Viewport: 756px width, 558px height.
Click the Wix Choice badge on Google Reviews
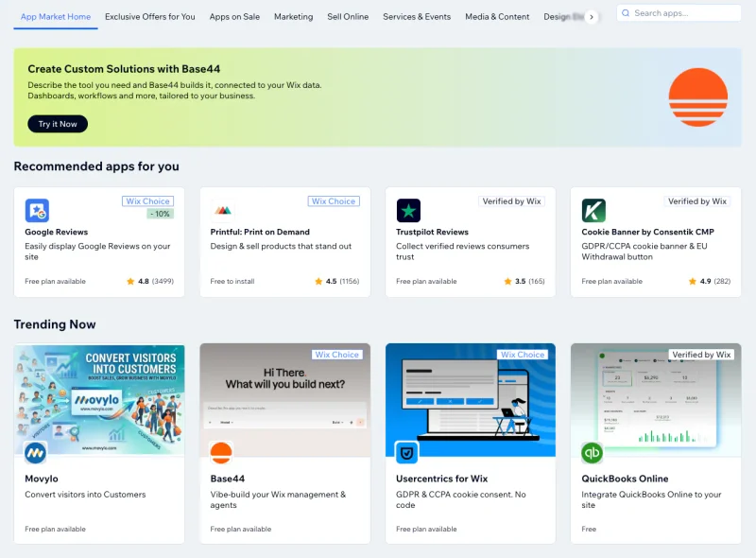(147, 201)
